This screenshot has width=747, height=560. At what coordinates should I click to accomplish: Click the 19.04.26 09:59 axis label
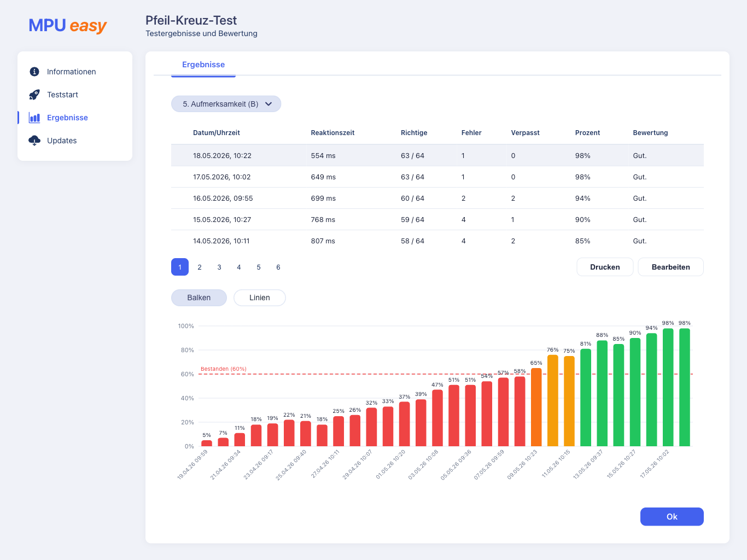(192, 465)
